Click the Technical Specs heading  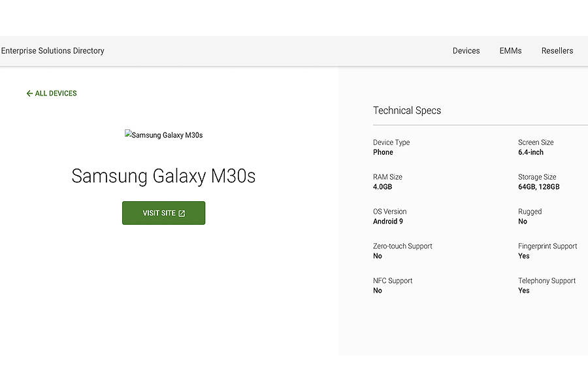[407, 110]
